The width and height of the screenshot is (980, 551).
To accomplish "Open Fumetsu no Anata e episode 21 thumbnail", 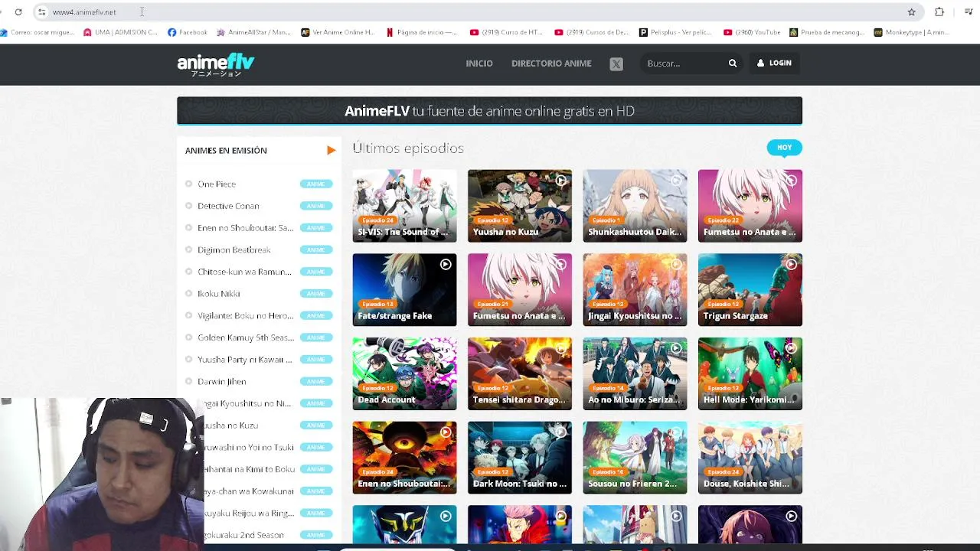I will tap(520, 290).
